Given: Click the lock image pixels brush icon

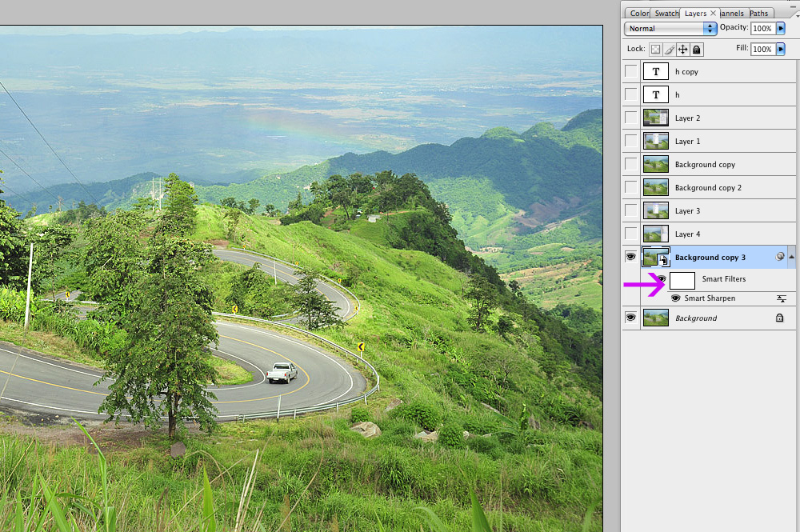Looking at the screenshot, I should (669, 50).
